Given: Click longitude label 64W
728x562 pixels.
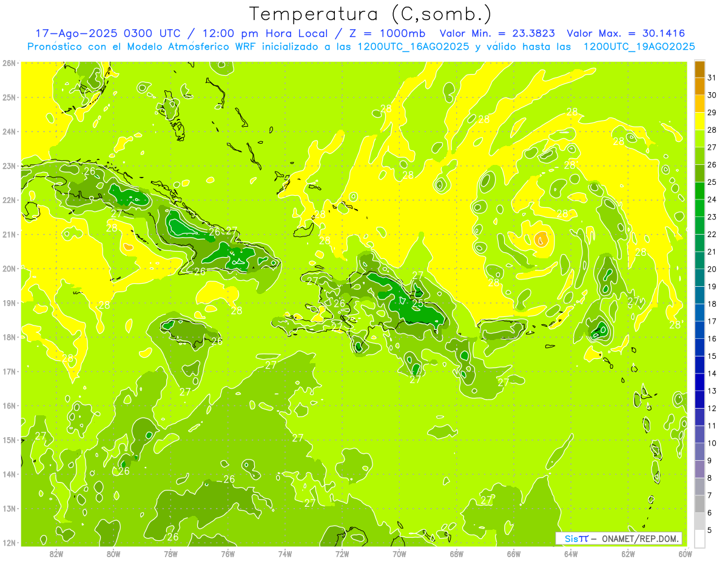Looking at the screenshot, I should pyautogui.click(x=571, y=554).
